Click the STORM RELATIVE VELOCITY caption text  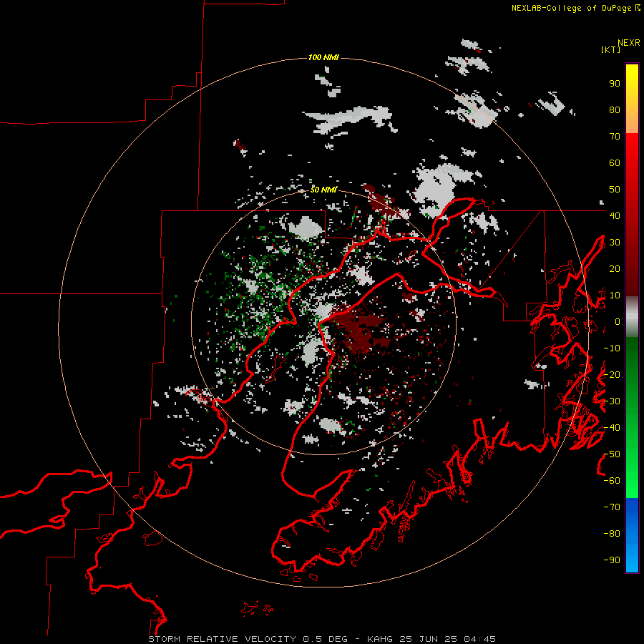pos(222,639)
